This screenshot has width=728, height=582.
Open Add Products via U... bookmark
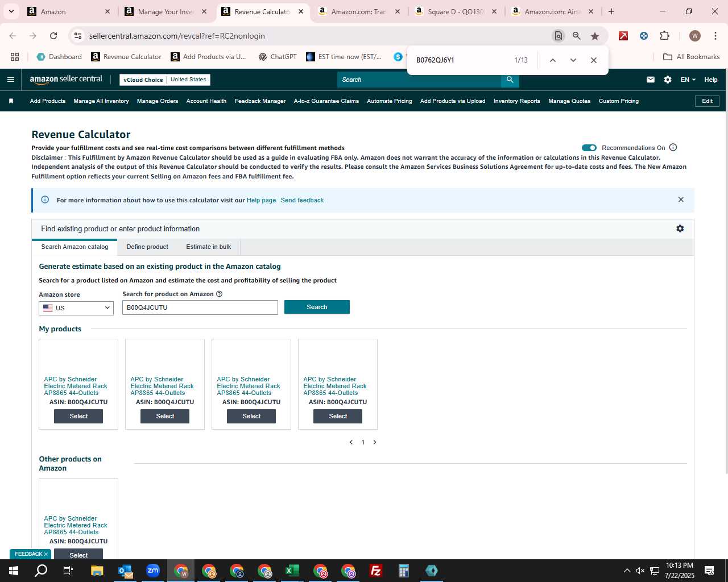click(x=208, y=57)
